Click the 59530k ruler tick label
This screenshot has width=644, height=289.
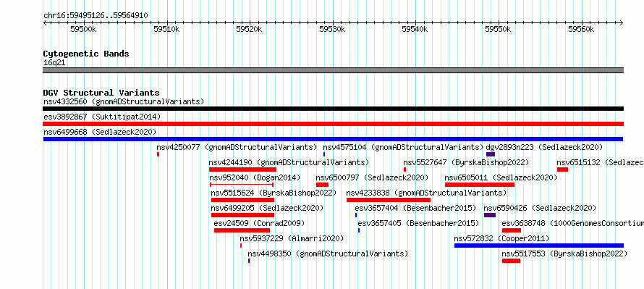coord(333,29)
